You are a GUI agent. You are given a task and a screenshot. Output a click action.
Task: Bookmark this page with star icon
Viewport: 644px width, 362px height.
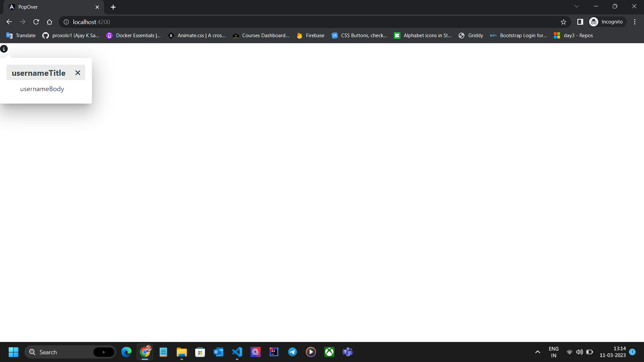563,22
